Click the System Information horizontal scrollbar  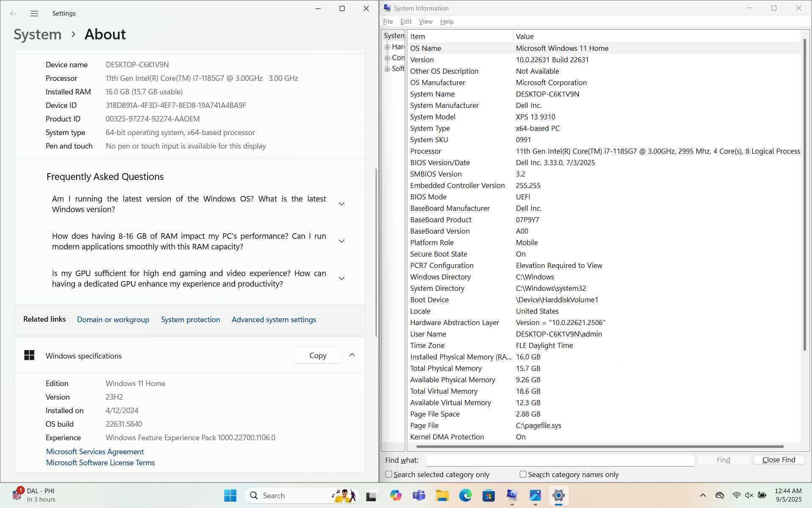click(600, 447)
